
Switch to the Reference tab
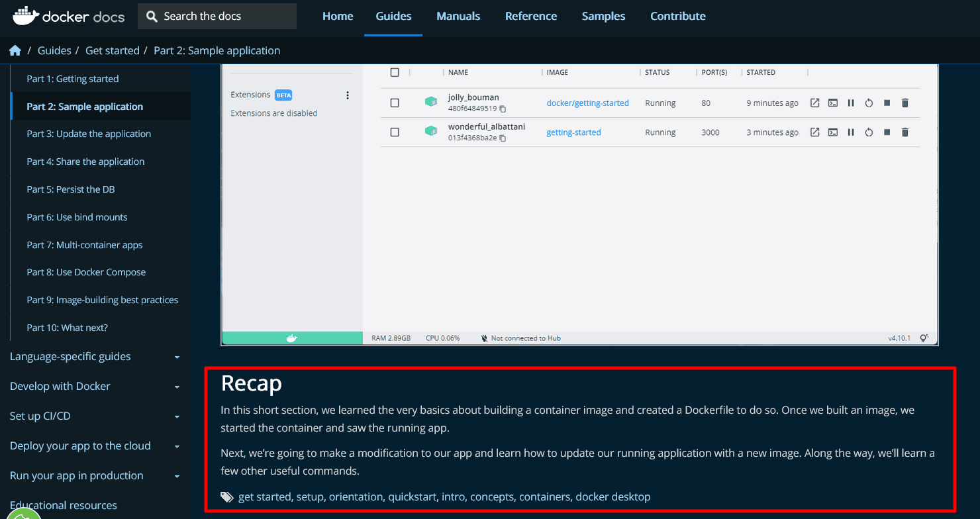click(x=530, y=16)
